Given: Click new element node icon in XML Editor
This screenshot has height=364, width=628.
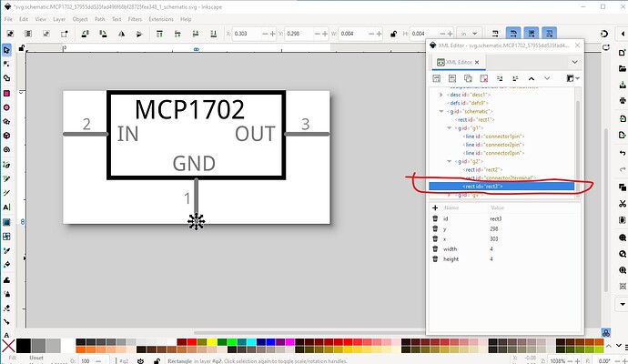Looking at the screenshot, I should point(437,78).
